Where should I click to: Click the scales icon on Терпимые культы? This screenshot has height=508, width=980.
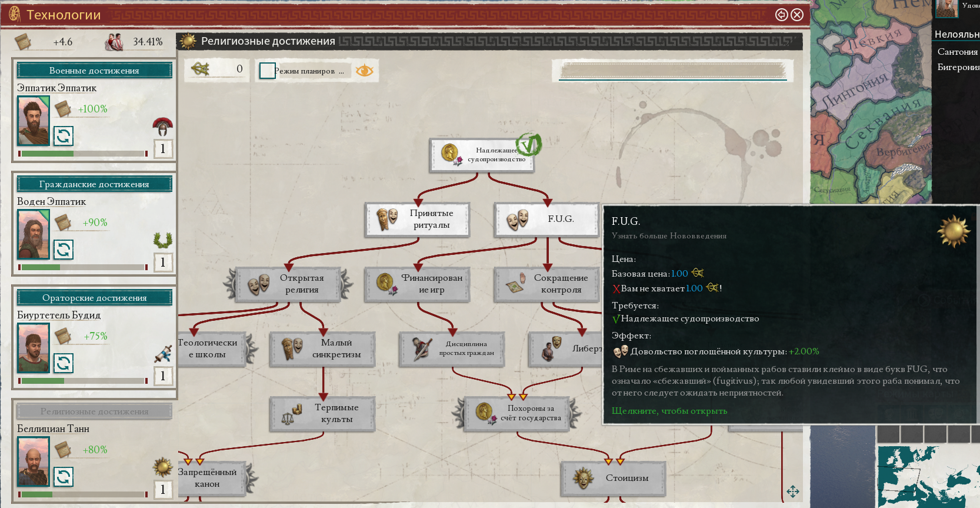pos(292,413)
